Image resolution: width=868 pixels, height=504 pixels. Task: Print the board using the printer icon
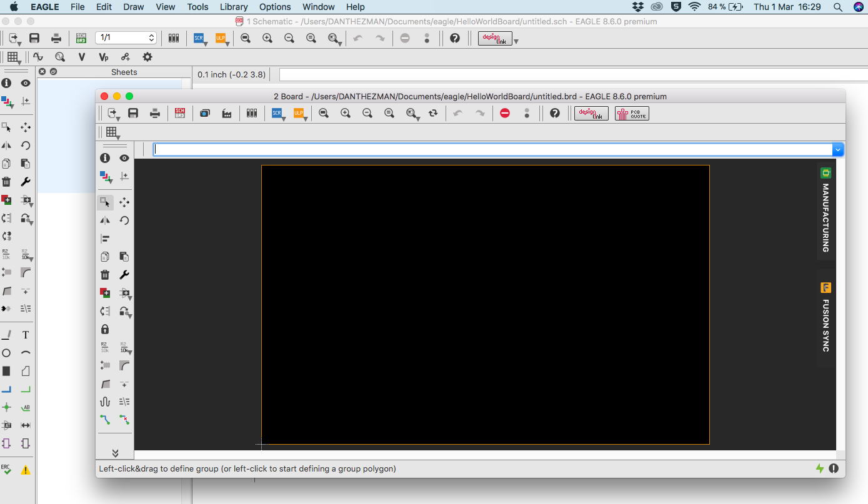[x=155, y=113]
